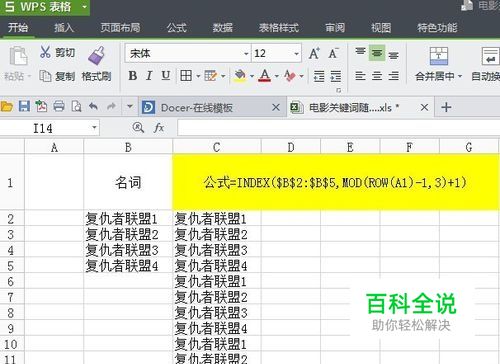The image size is (500, 364).
Task: Add a new tab with plus button
Action: 446,107
